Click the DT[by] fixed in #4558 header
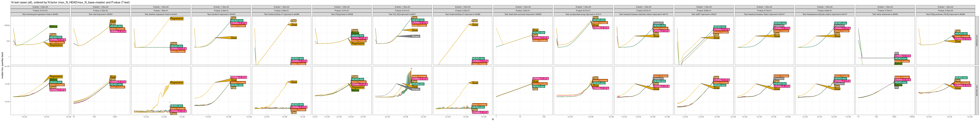This screenshot has width=980, height=122. click(342, 14)
